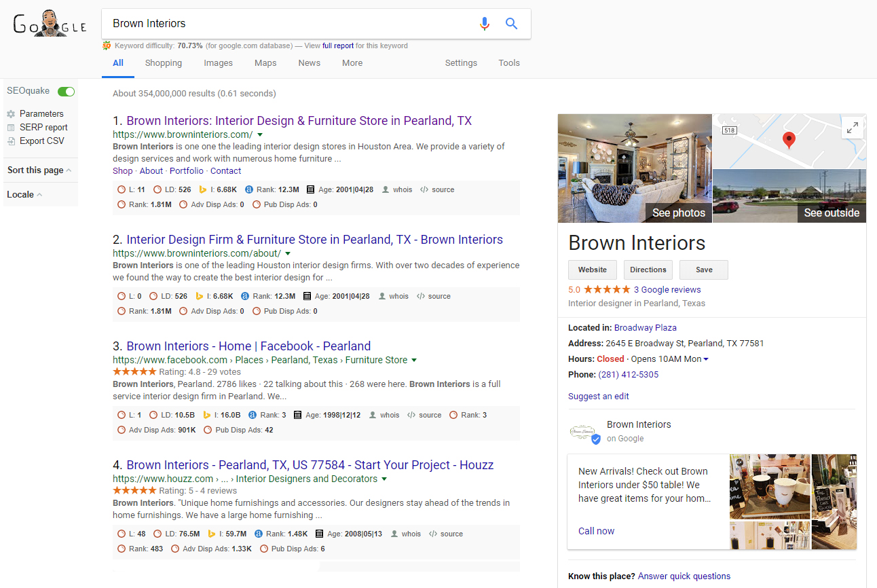Open the Shop sitelink
The image size is (877, 588).
[123, 171]
